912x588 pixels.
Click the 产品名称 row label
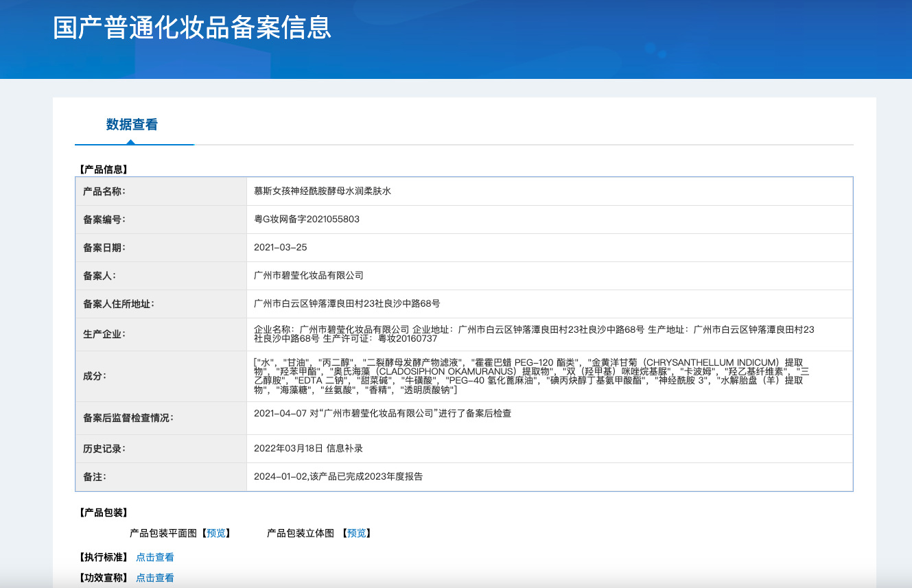pos(104,191)
